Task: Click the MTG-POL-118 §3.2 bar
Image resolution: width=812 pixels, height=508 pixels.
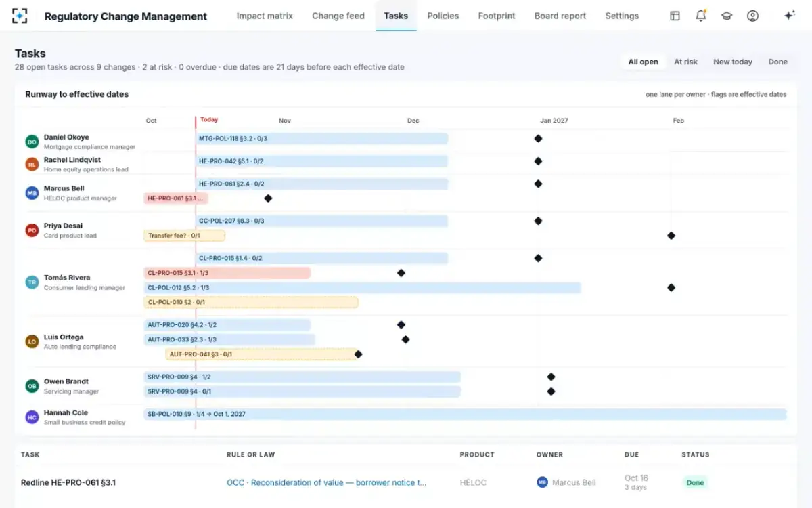Action: click(x=322, y=138)
